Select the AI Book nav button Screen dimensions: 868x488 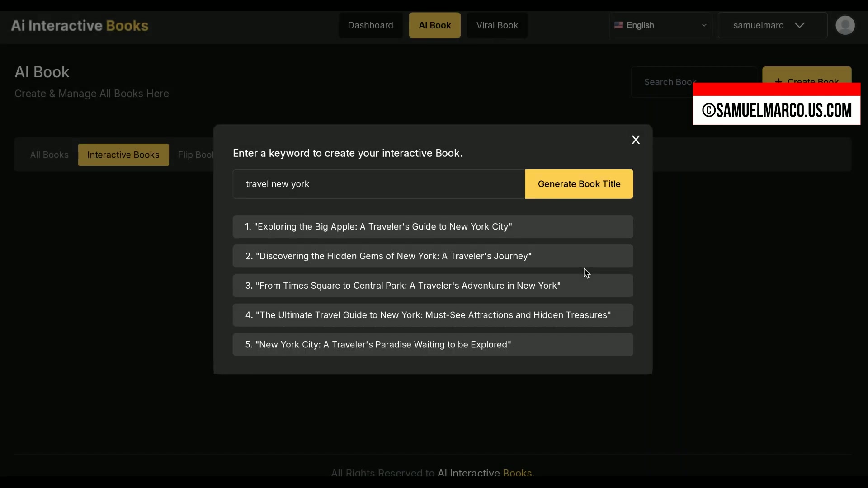(x=434, y=25)
